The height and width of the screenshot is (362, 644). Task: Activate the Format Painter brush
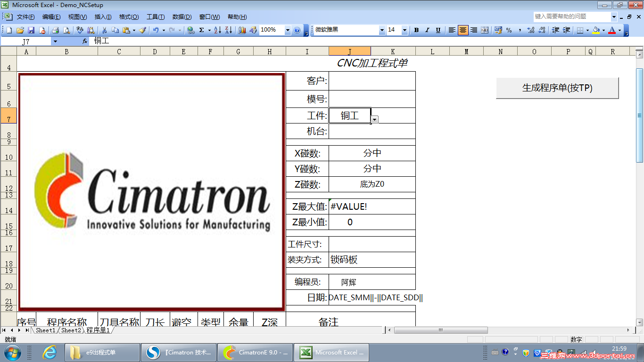click(x=142, y=30)
